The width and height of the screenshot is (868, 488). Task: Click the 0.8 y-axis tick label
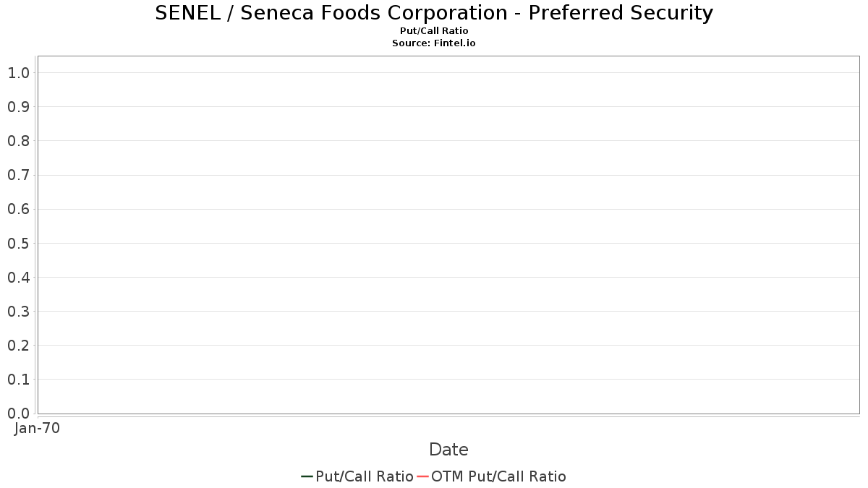click(18, 141)
